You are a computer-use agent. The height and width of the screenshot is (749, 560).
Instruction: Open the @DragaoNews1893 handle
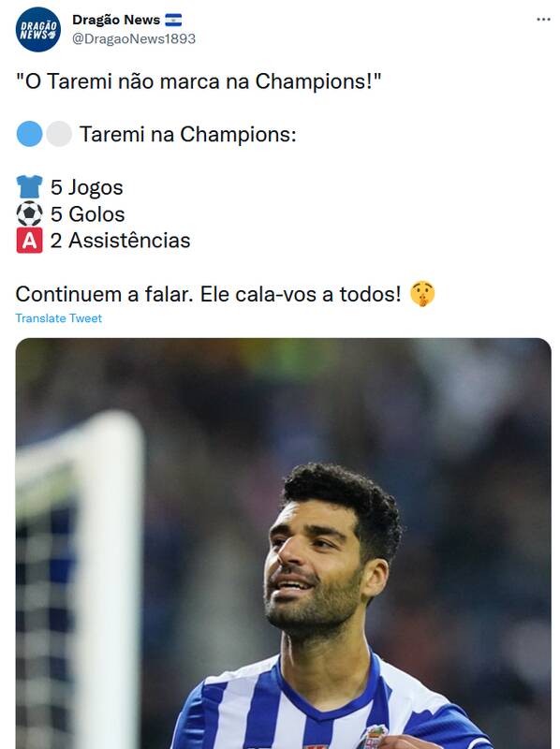(134, 38)
